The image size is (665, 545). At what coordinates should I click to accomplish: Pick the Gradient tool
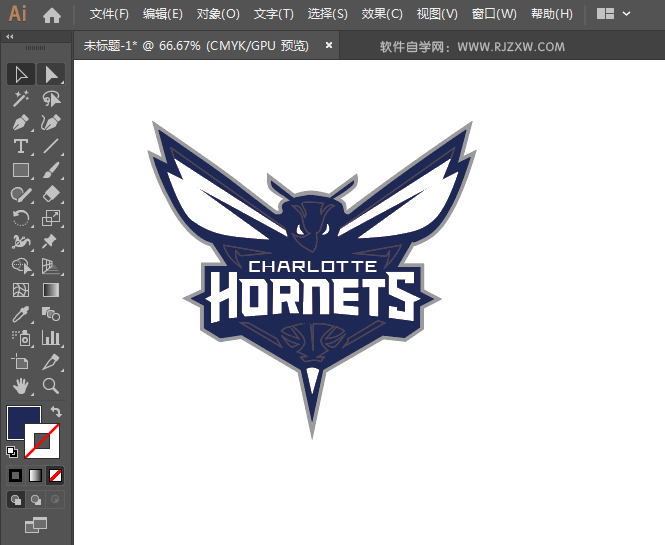point(51,290)
